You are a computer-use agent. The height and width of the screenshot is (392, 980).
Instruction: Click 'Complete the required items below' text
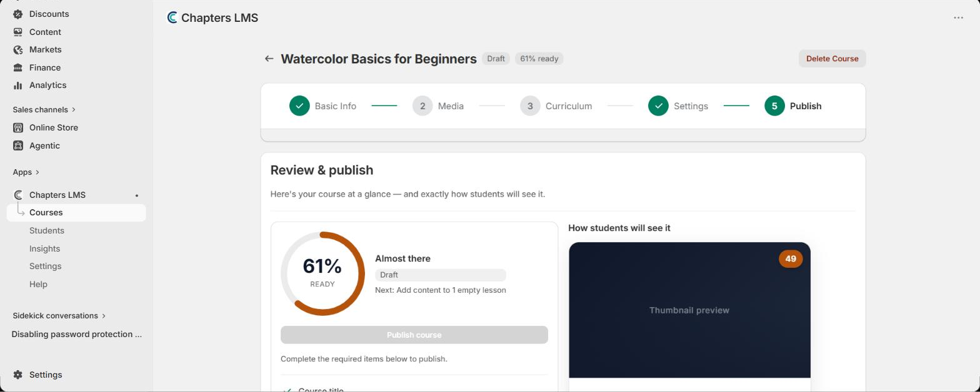point(364,359)
